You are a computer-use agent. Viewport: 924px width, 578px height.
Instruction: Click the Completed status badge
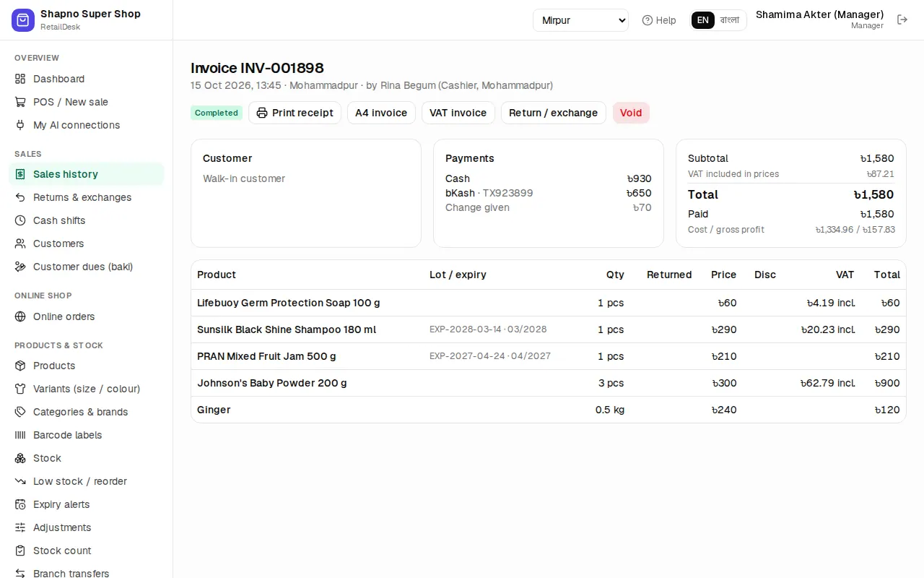click(217, 113)
